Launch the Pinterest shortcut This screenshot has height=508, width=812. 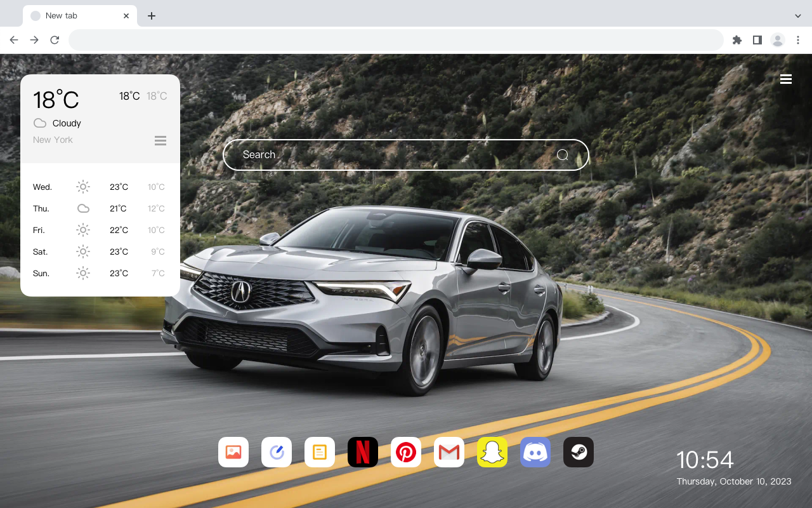(x=406, y=452)
